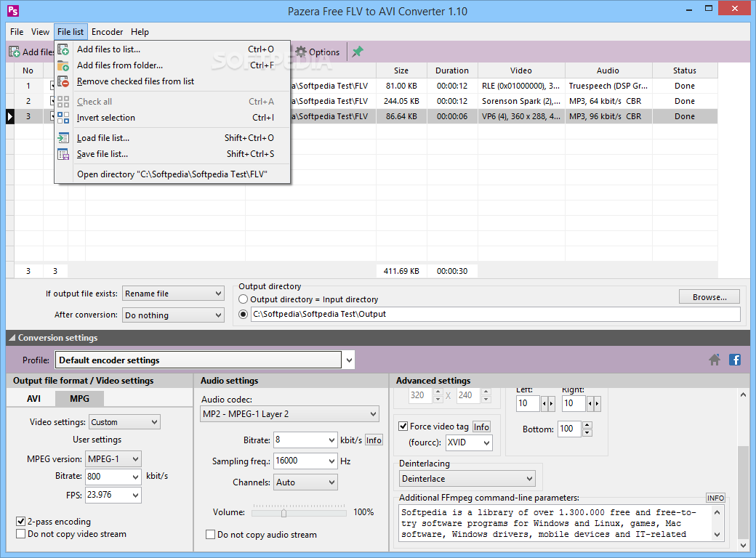Viewport: 756px width, 558px height.
Task: Click the Browse button
Action: (709, 297)
